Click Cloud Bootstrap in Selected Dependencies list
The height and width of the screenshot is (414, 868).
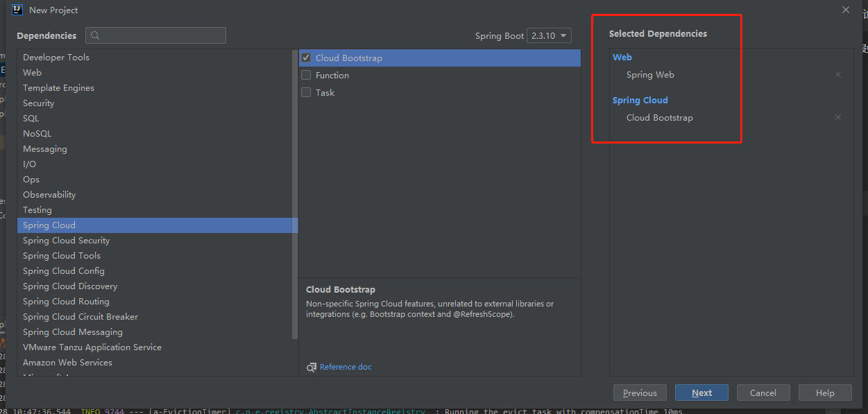click(660, 117)
